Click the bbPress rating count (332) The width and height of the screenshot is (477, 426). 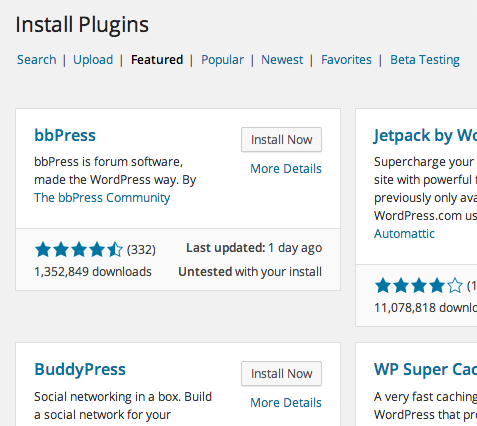point(141,250)
